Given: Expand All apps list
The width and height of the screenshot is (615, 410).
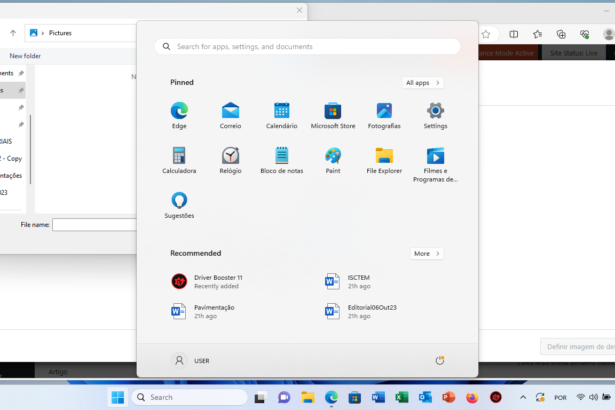Looking at the screenshot, I should click(423, 83).
